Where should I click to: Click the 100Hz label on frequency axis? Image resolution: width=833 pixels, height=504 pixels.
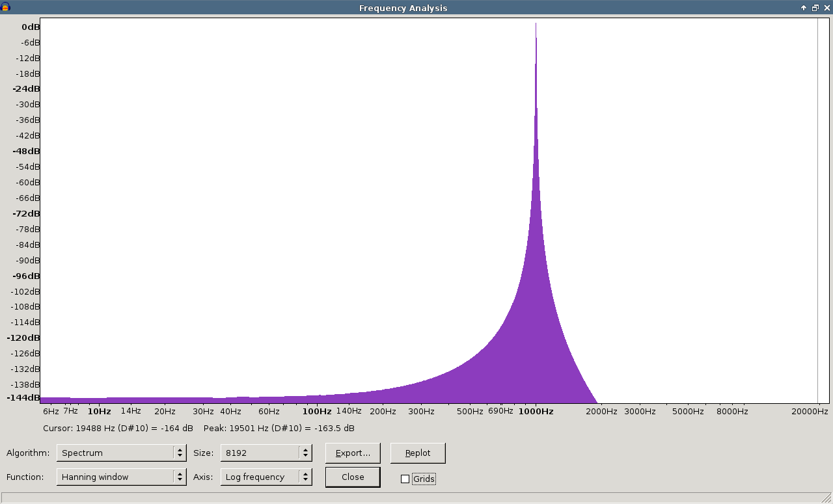pos(317,411)
